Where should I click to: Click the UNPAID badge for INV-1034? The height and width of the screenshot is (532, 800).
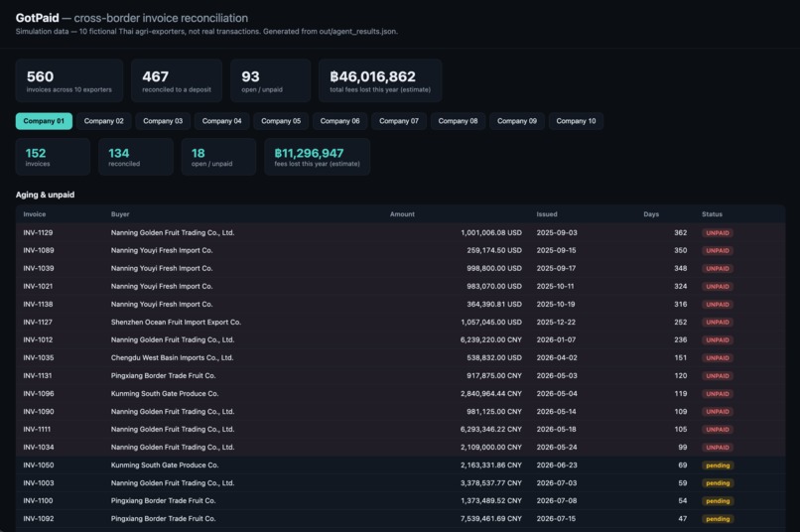tap(718, 448)
